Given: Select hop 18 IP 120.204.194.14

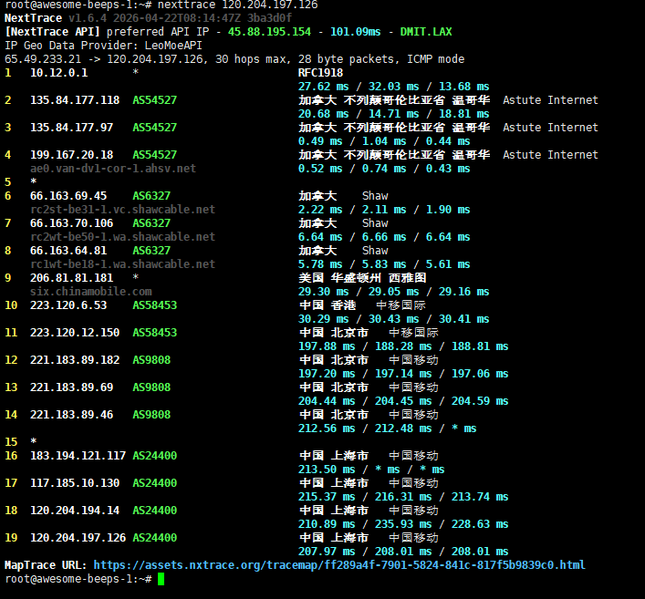Looking at the screenshot, I should [75, 511].
